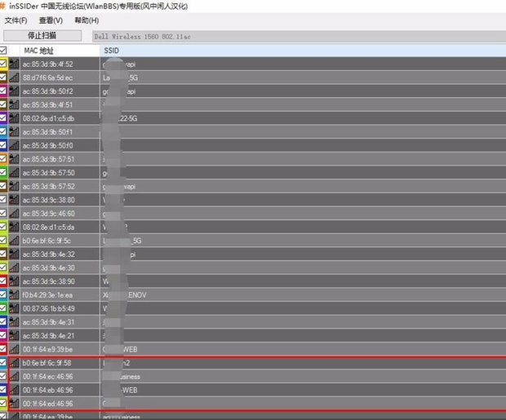Select MAC address ac:85:3d:9c:38:80
The width and height of the screenshot is (506, 420).
coord(48,200)
